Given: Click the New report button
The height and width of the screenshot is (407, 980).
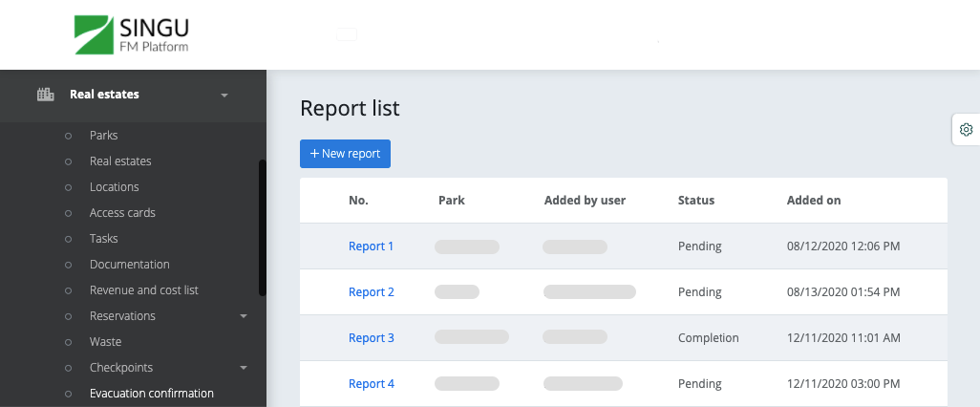Looking at the screenshot, I should (345, 154).
